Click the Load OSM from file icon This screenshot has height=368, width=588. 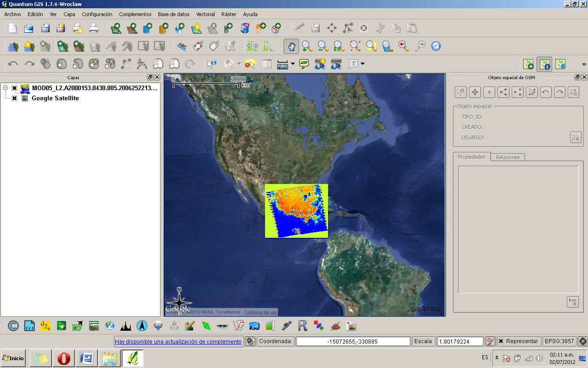(x=528, y=64)
